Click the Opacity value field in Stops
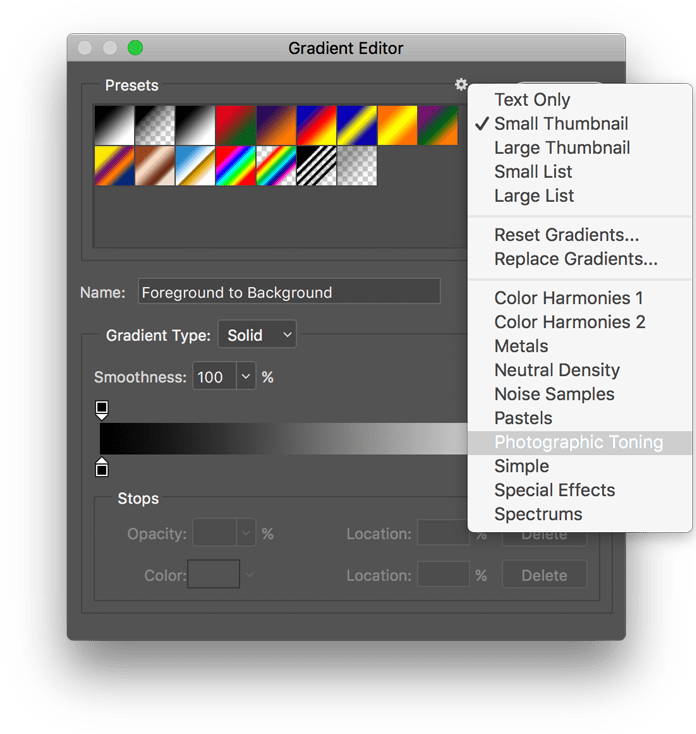The width and height of the screenshot is (696, 734). click(x=214, y=533)
